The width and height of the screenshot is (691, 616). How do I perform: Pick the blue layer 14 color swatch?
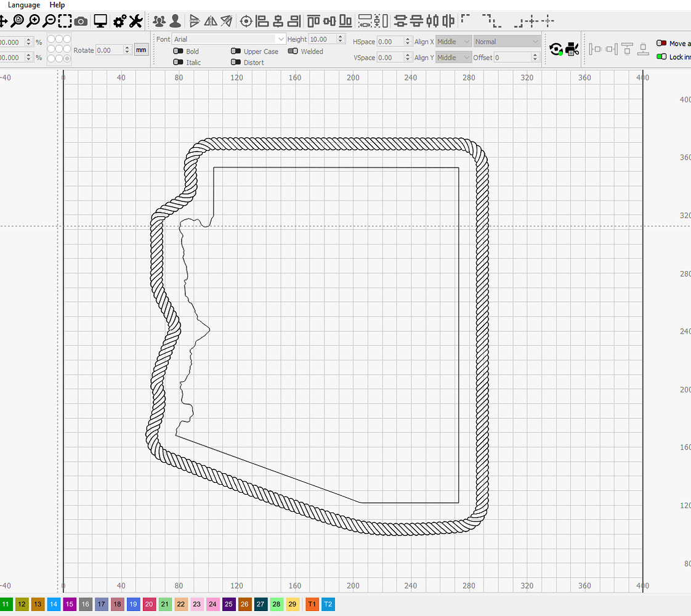54,604
